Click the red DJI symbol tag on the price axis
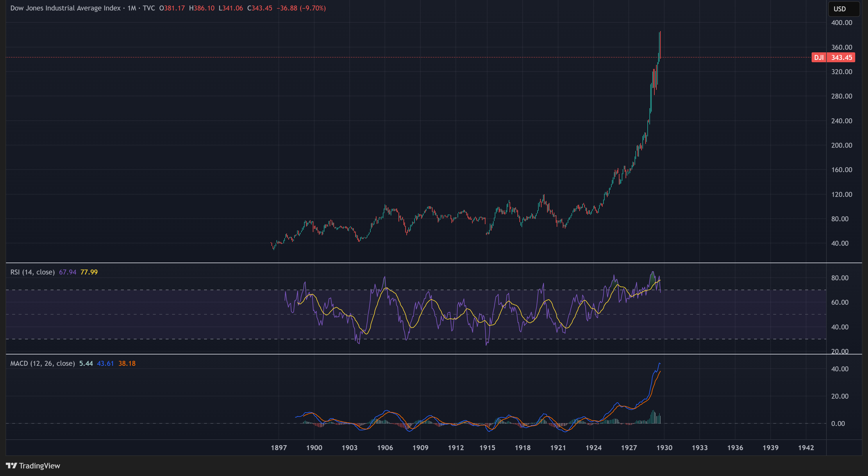This screenshot has height=476, width=868. pyautogui.click(x=819, y=57)
